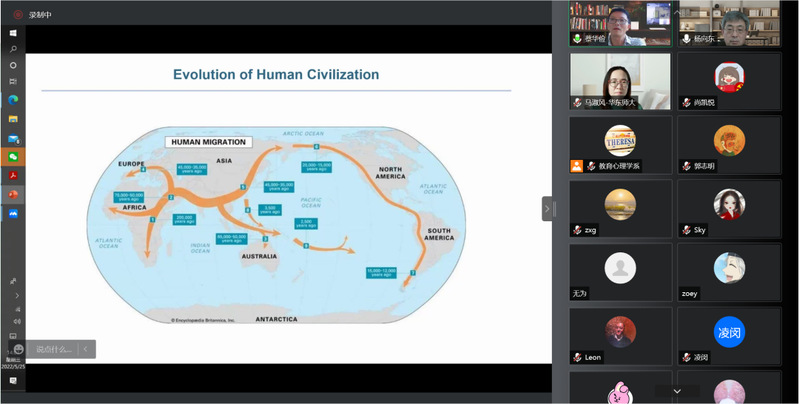Image resolution: width=799 pixels, height=404 pixels.
Task: Click the 'NORTH AMERICA' label on map
Action: (x=390, y=173)
